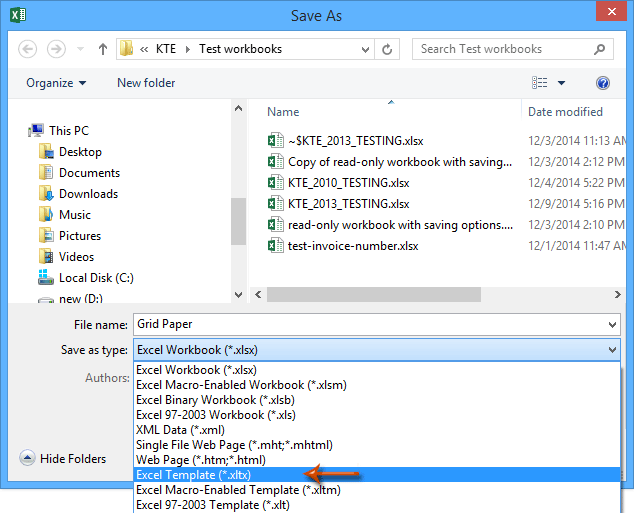The height and width of the screenshot is (513, 634).
Task: Choose Single File Web Page type
Action: click(376, 445)
